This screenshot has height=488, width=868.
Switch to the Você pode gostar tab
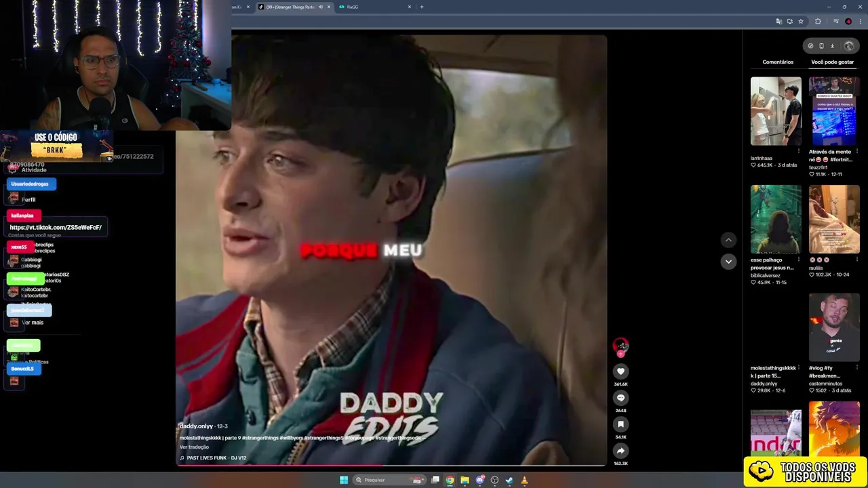tap(833, 62)
